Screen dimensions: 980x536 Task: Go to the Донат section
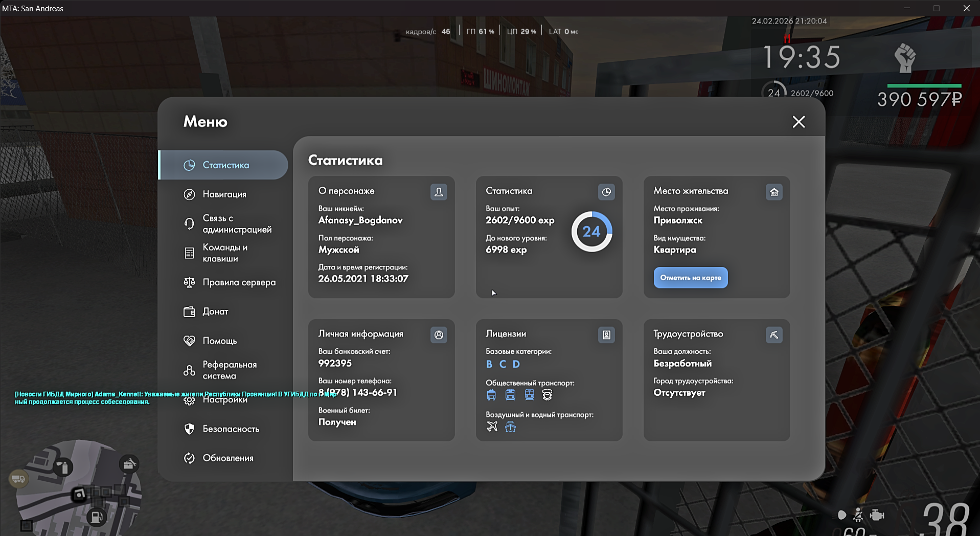[215, 311]
